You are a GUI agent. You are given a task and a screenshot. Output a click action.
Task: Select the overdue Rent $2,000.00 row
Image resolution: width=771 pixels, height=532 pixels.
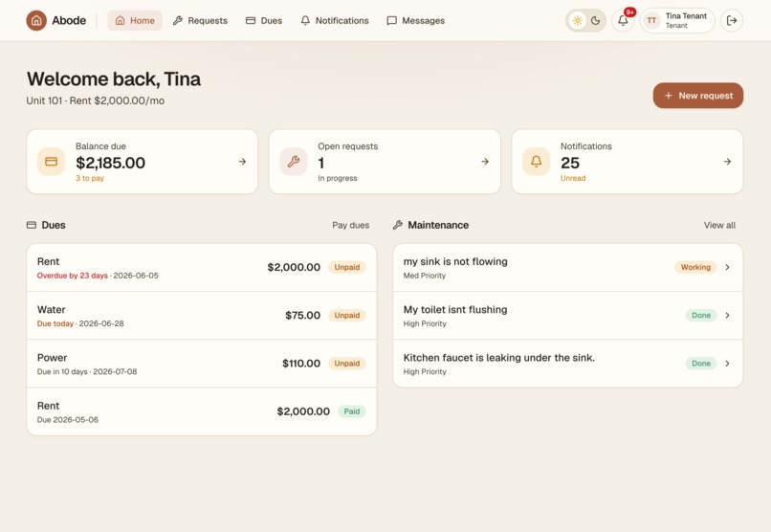point(202,268)
